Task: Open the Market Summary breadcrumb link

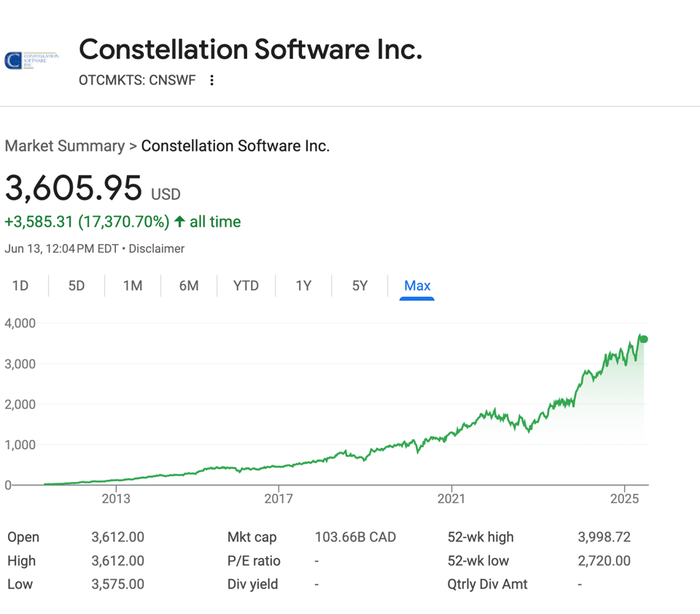Action: click(x=64, y=146)
